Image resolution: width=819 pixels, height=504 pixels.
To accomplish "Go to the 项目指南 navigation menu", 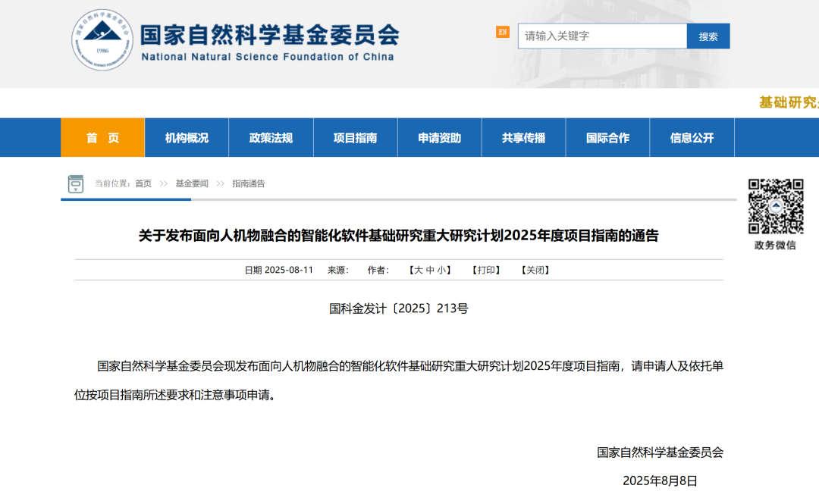I will coord(355,138).
